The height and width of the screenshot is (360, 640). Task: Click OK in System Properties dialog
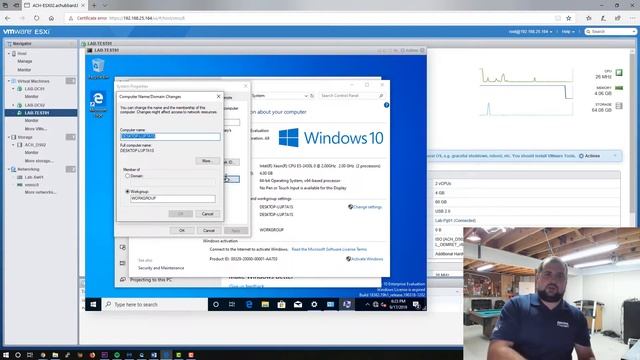pyautogui.click(x=182, y=231)
